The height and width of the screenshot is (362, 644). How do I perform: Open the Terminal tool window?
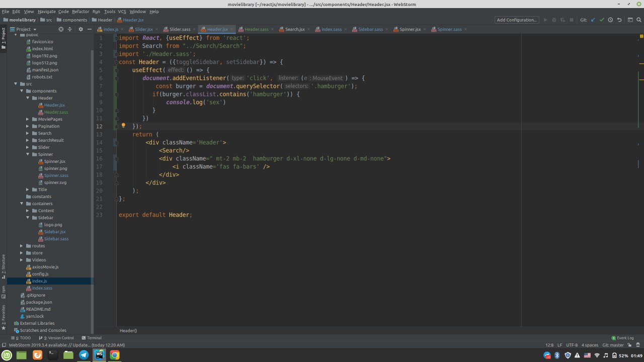coord(91,338)
